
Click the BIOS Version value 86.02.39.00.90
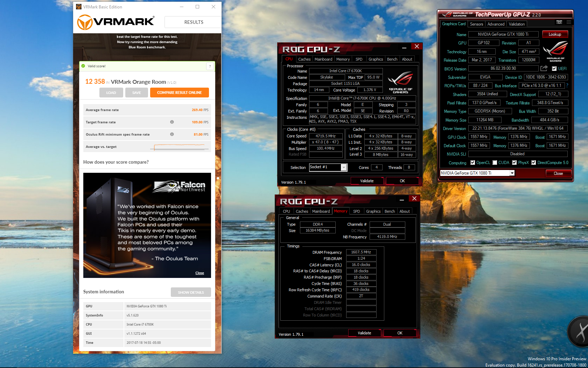click(x=503, y=68)
